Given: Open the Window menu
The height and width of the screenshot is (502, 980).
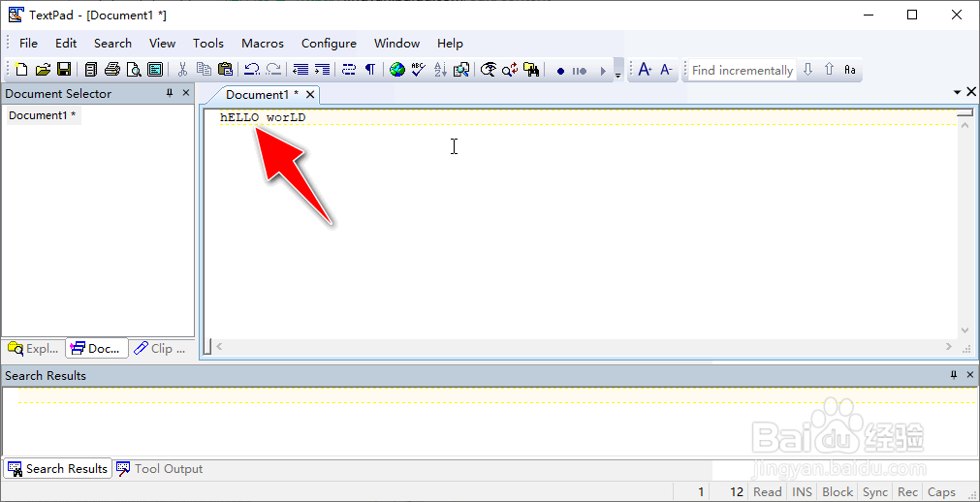Looking at the screenshot, I should (396, 44).
